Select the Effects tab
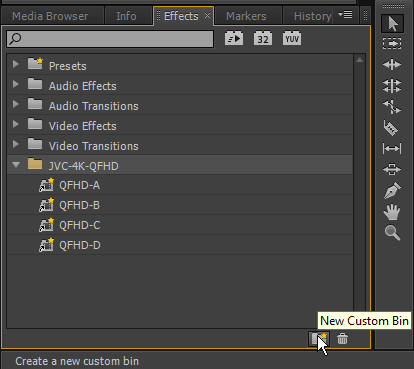414x369 pixels. [181, 16]
